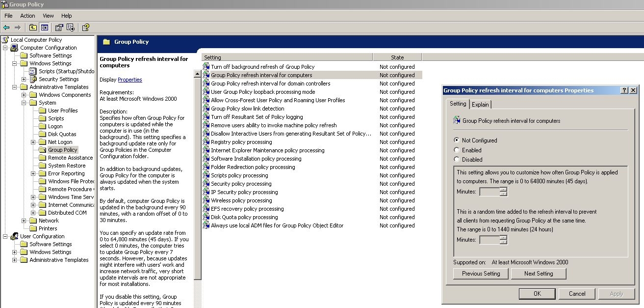The height and width of the screenshot is (308, 644).
Task: Select Windows File Protection tree item
Action: coord(71,181)
